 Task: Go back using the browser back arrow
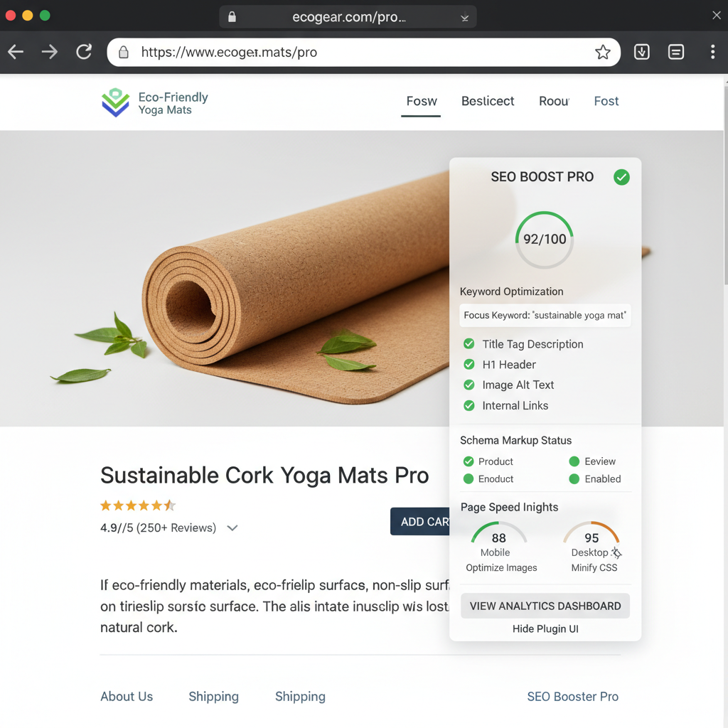(16, 51)
